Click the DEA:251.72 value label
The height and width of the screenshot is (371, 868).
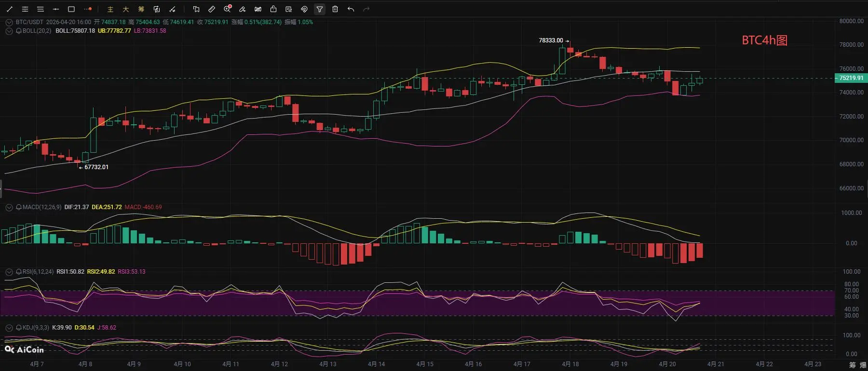(107, 207)
